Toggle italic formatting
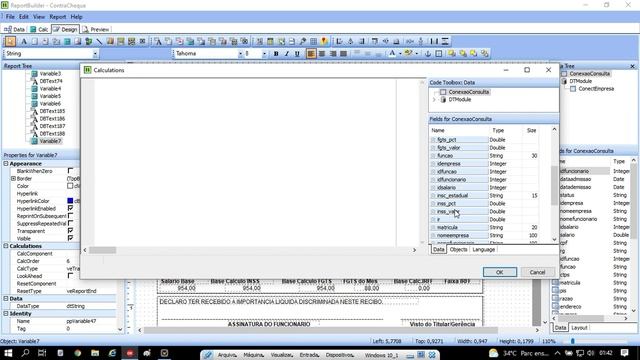 coord(287,53)
